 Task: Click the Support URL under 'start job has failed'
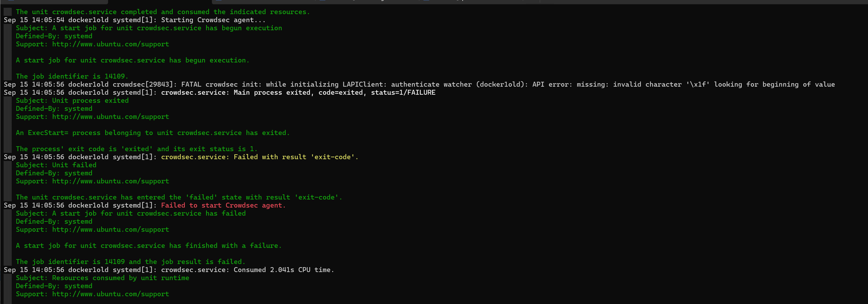coord(110,230)
